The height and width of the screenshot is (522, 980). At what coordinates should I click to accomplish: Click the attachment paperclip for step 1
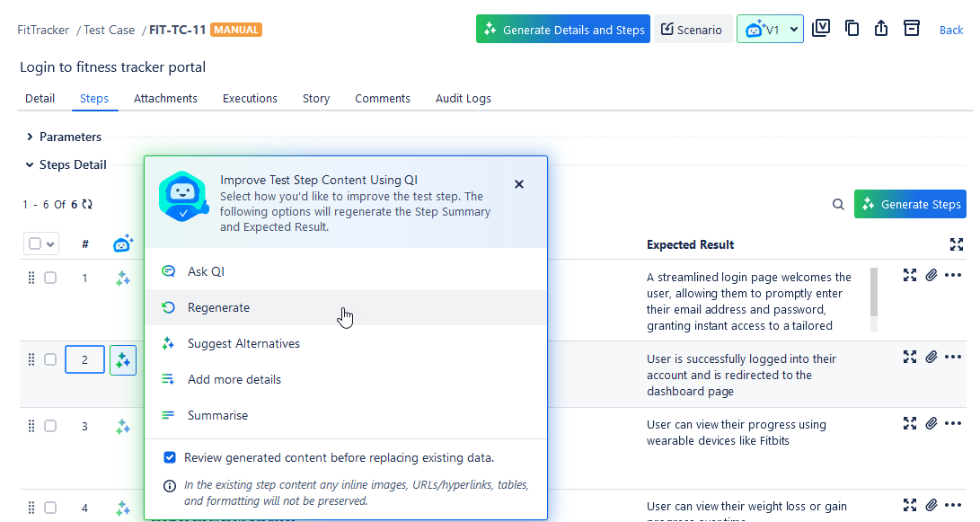point(931,276)
